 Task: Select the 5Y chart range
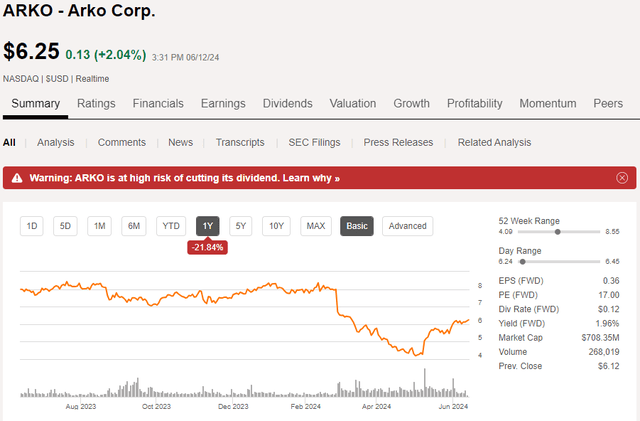(240, 226)
